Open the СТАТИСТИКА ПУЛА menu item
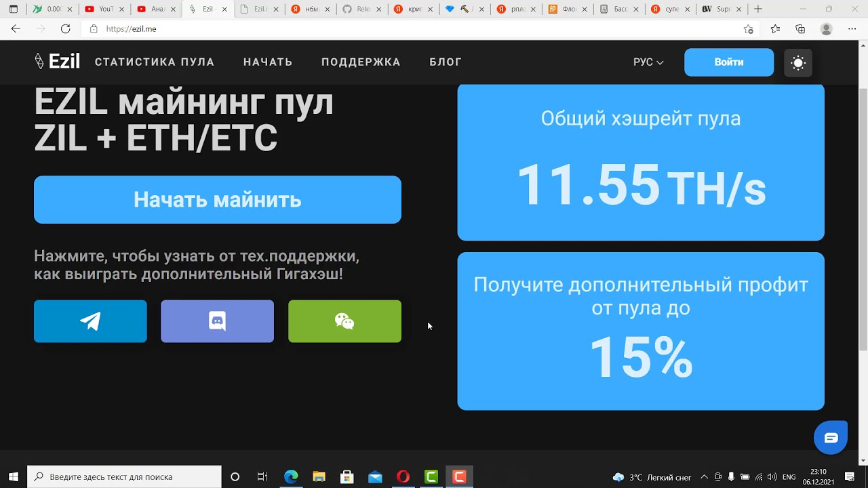 (155, 62)
